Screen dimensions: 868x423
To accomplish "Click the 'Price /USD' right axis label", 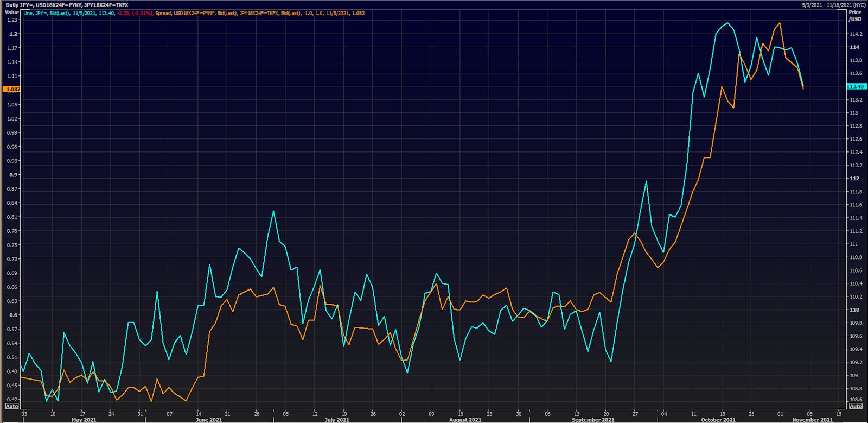I will click(x=855, y=15).
